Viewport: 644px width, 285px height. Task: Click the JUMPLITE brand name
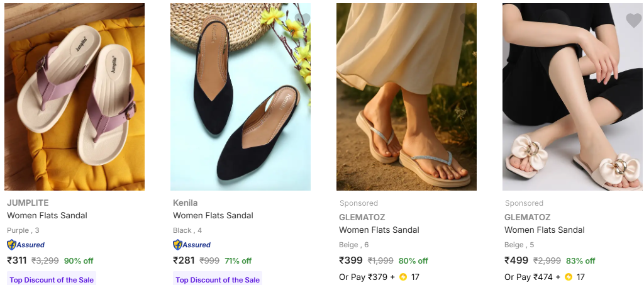pyautogui.click(x=28, y=203)
